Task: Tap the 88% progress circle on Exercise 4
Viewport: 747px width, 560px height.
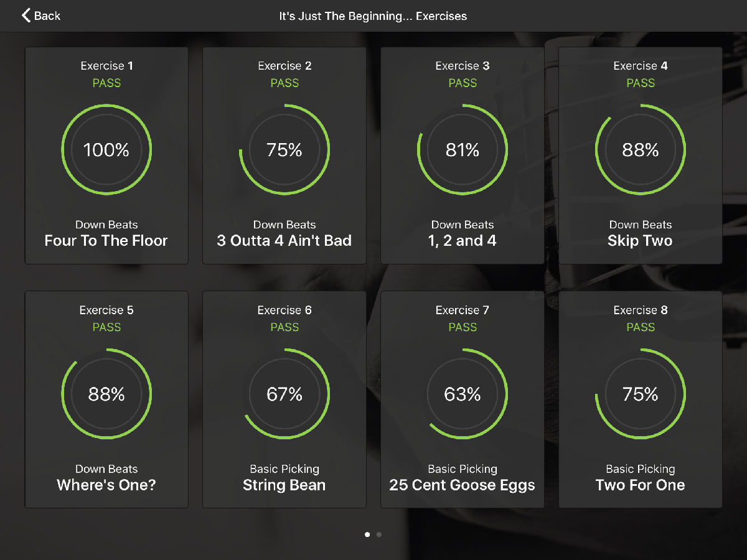Action: pos(641,150)
